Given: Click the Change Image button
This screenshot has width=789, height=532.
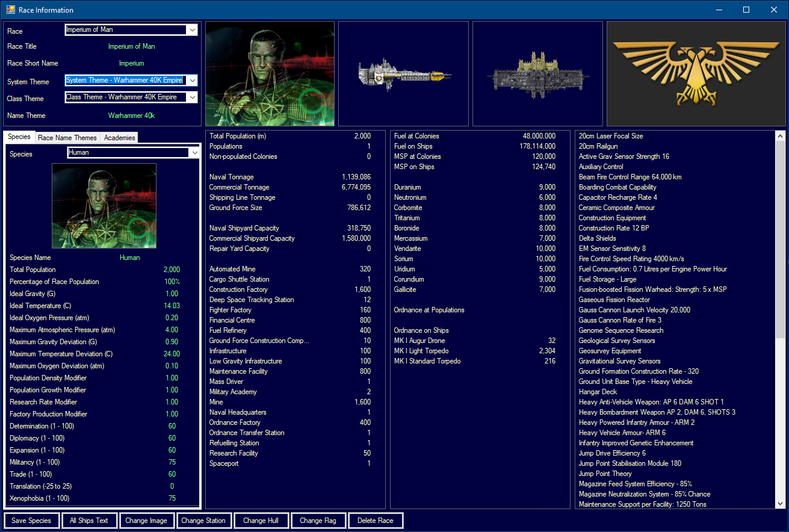Looking at the screenshot, I should [146, 521].
